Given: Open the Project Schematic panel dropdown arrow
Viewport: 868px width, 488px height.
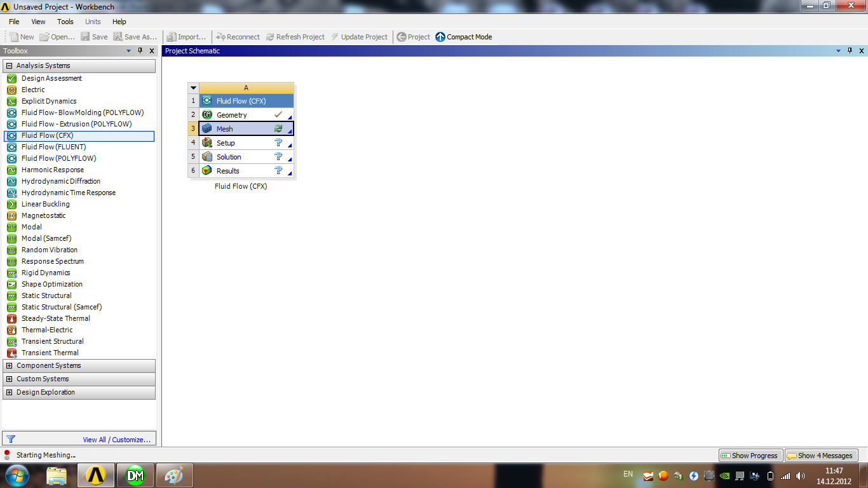Looking at the screenshot, I should click(x=838, y=51).
